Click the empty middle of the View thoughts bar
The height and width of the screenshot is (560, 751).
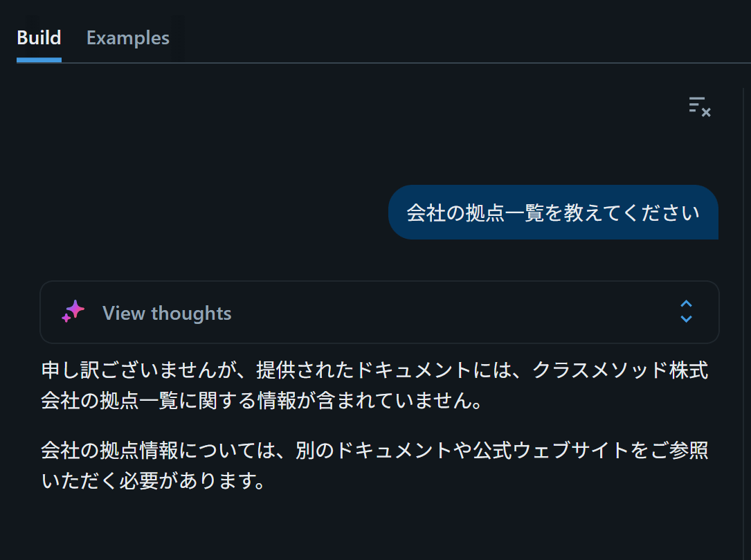[450, 312]
